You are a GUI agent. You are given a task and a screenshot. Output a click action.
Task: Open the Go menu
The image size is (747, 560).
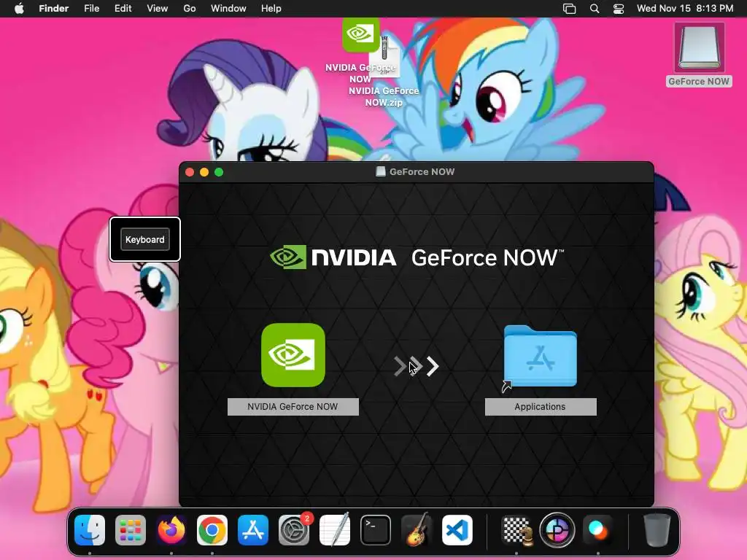coord(189,9)
